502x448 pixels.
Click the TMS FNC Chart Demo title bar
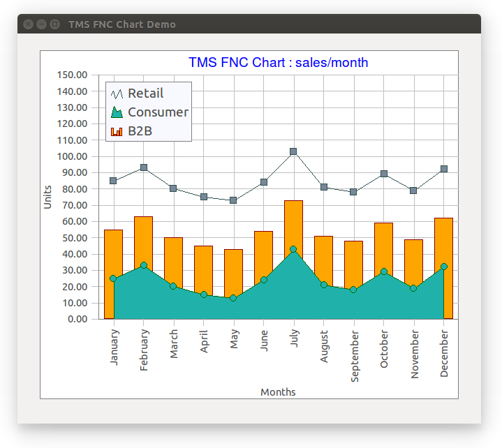pos(249,24)
